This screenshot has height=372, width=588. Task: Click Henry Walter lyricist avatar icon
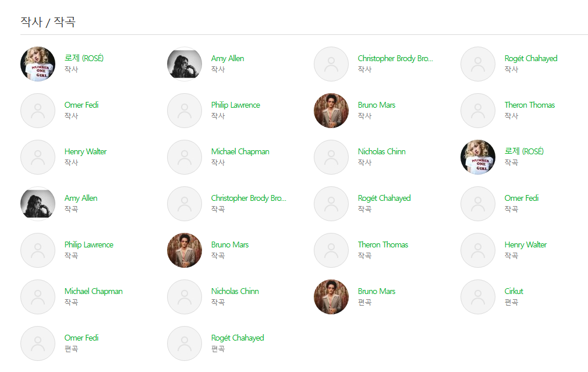pyautogui.click(x=38, y=157)
